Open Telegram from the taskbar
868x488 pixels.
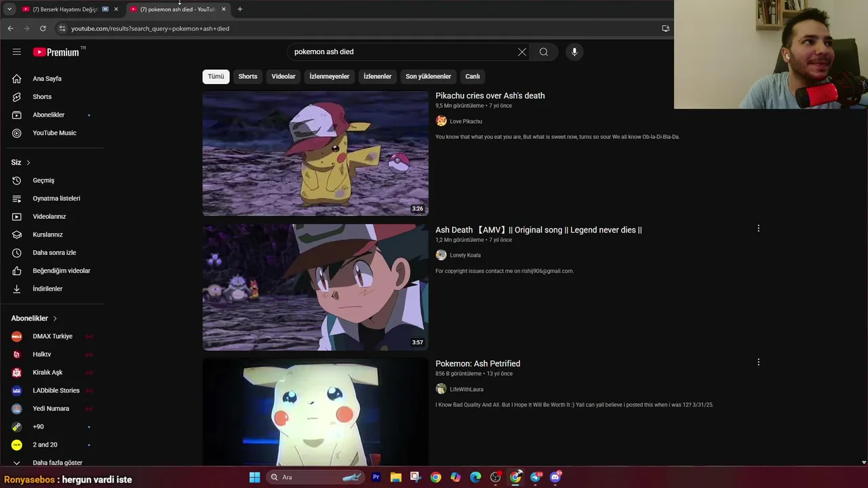(536, 477)
